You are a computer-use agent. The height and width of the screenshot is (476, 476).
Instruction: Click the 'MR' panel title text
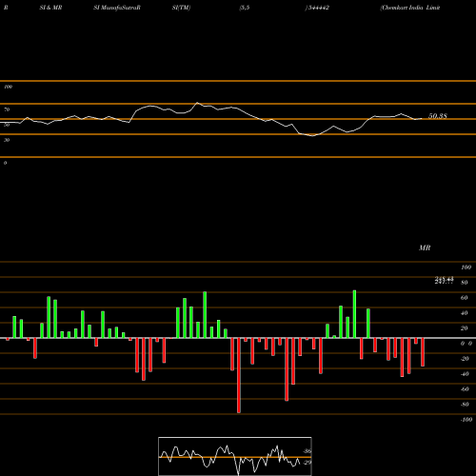point(425,248)
